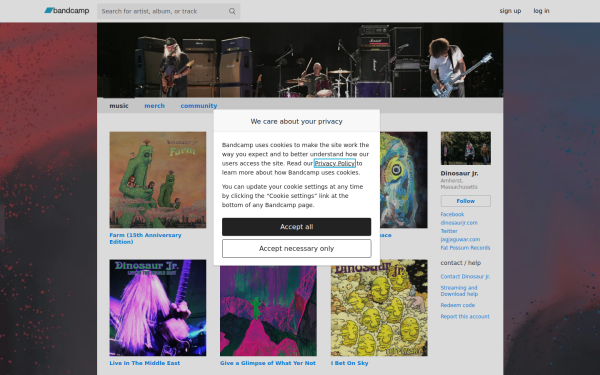Switch to the merch tab
The width and height of the screenshot is (600, 375).
[155, 106]
